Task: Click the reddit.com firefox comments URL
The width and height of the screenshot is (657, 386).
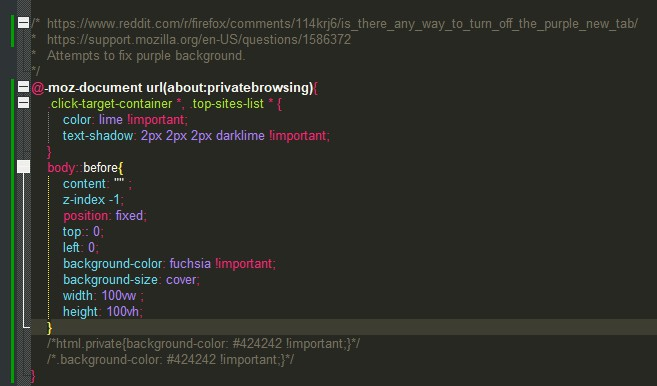Action: point(342,23)
